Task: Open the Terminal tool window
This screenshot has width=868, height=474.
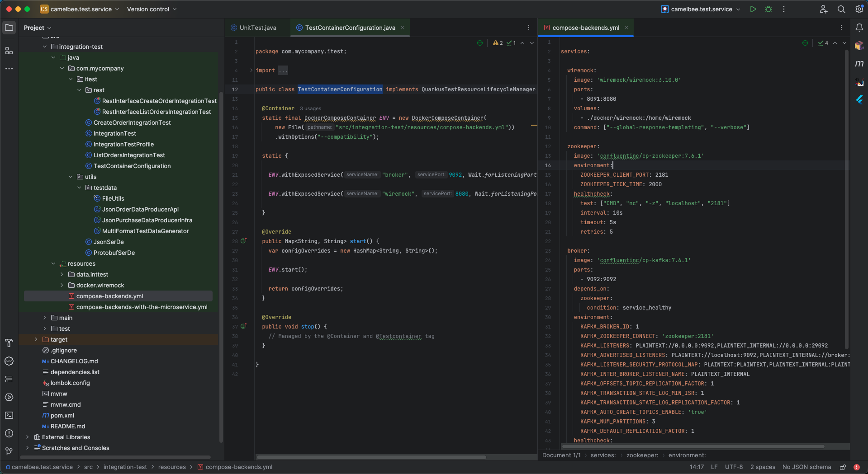Action: 9,415
